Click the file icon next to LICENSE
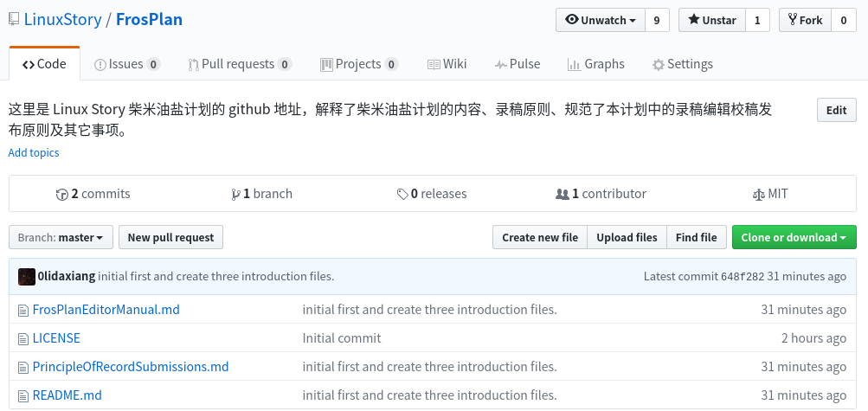868x411 pixels. (x=23, y=338)
